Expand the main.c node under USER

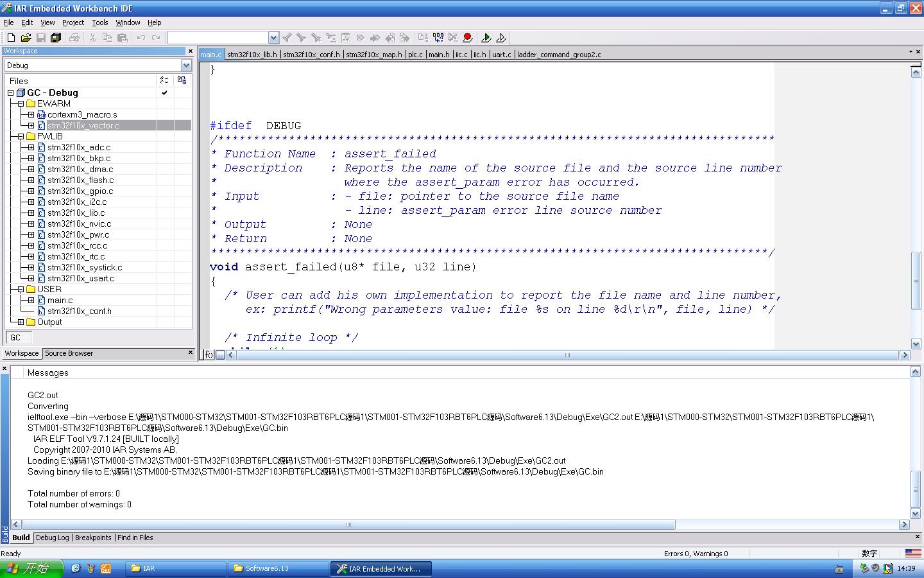[x=31, y=300]
